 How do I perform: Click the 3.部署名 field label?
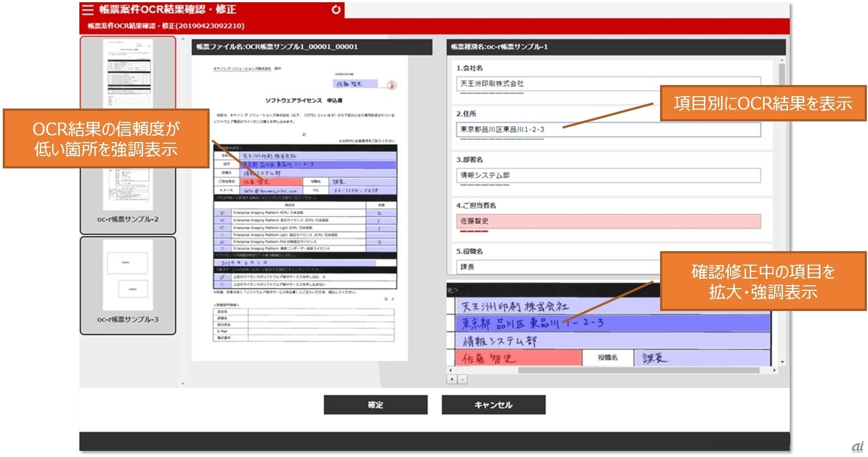469,160
